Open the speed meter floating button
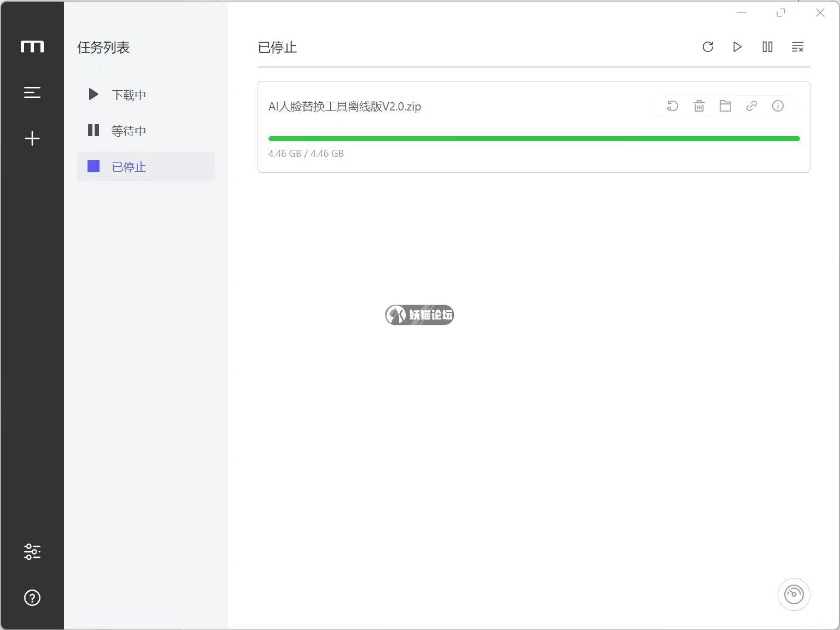 (x=794, y=594)
